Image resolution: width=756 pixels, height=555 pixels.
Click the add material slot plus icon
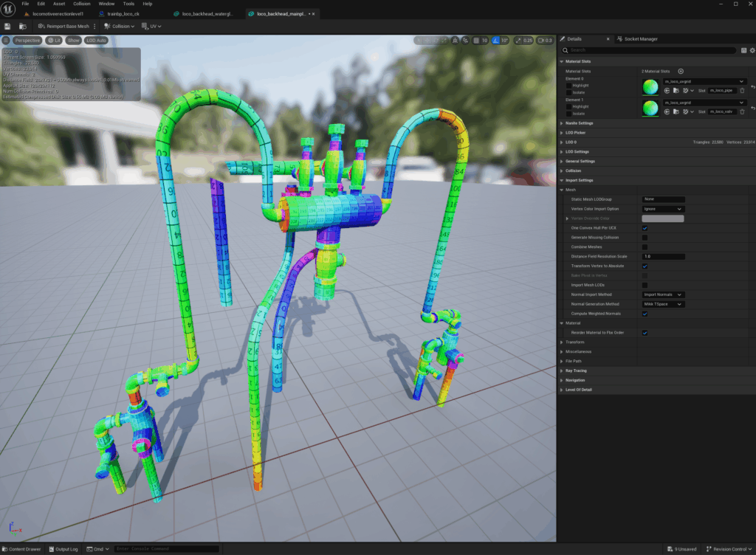pos(681,72)
